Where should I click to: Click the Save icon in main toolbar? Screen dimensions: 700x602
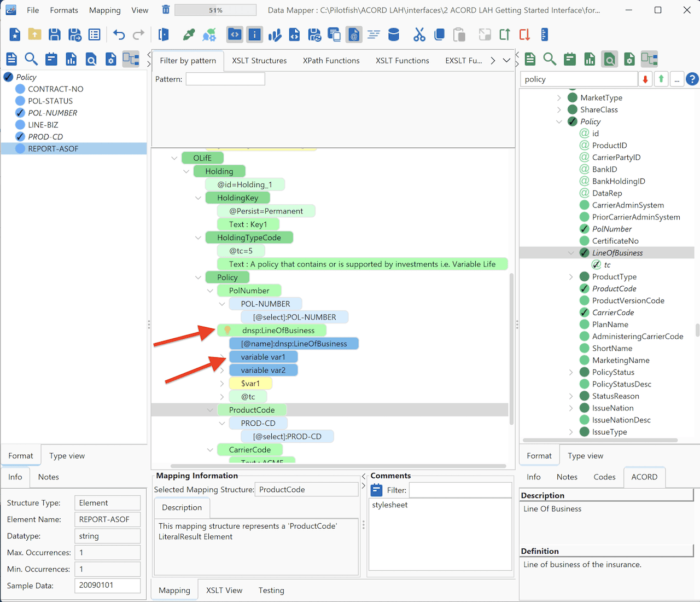coord(55,34)
